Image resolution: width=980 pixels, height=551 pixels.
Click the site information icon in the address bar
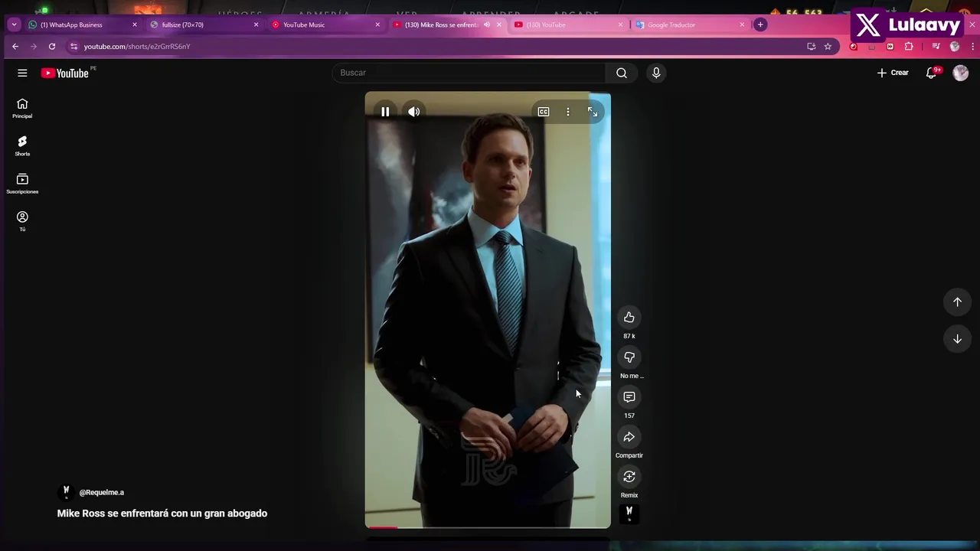click(73, 47)
